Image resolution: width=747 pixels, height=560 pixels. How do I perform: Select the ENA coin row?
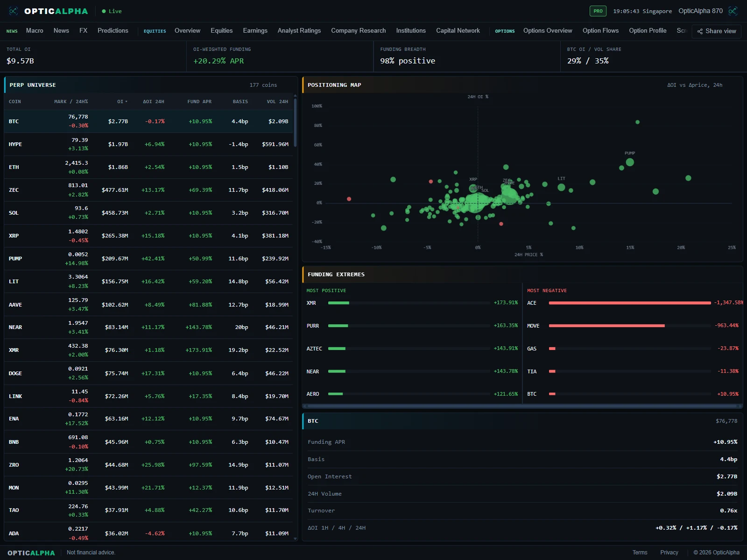(x=148, y=419)
